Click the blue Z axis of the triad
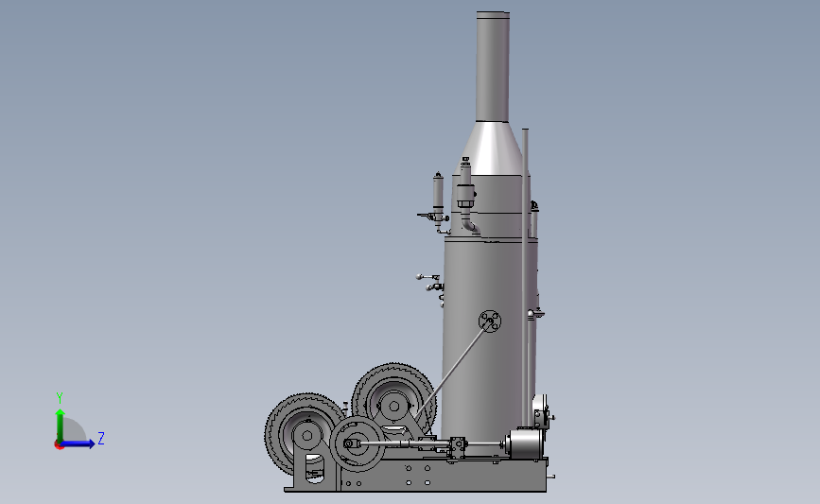The height and width of the screenshot is (504, 820). pos(79,443)
